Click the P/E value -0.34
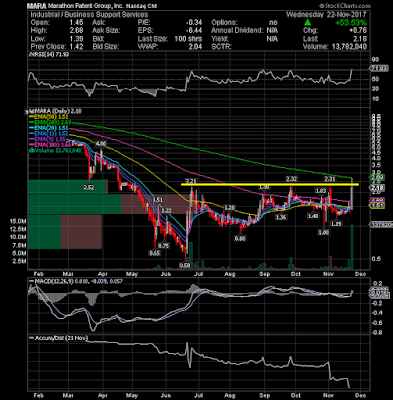Image resolution: width=393 pixels, height=400 pixels. [x=194, y=23]
